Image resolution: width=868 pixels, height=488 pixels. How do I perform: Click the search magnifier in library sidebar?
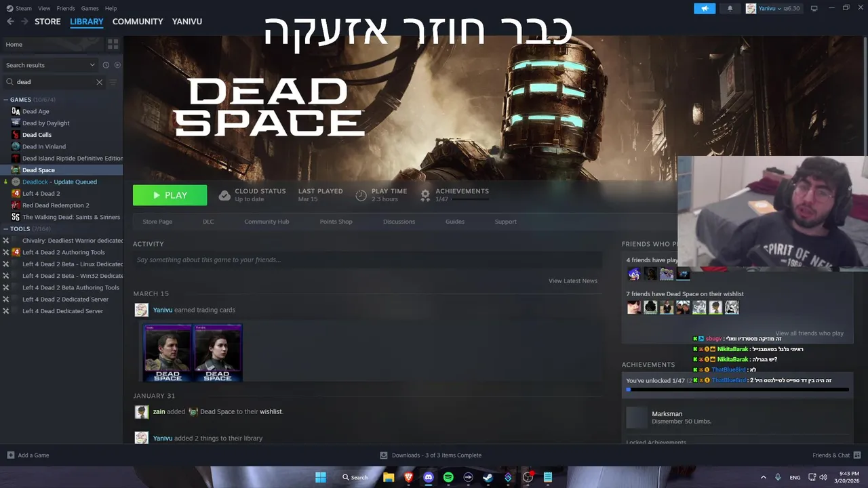tap(10, 82)
